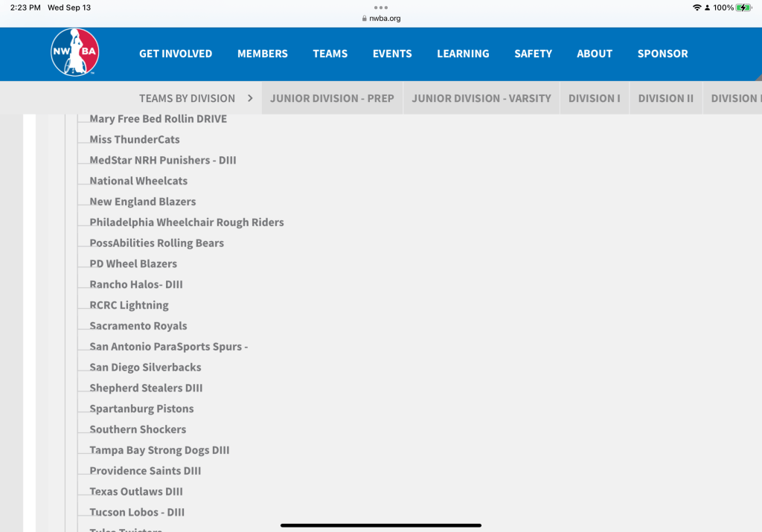
Task: Tap the home indicator bar
Action: 381,525
